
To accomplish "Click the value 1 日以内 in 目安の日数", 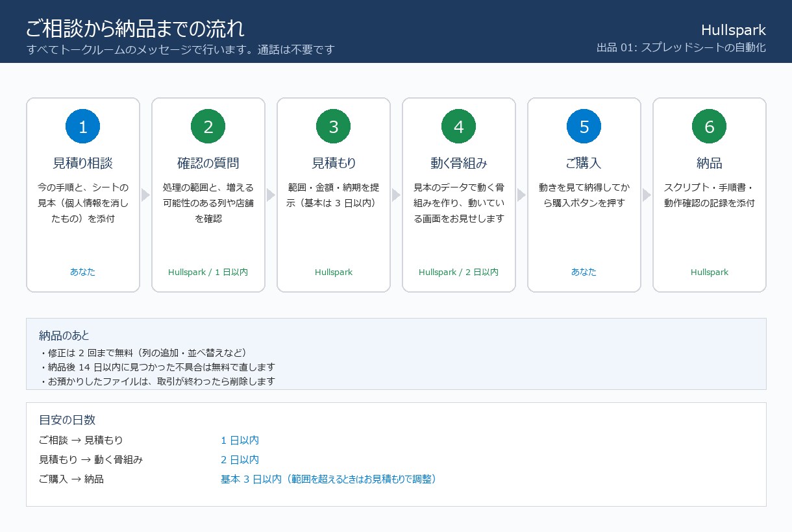I will tap(240, 441).
